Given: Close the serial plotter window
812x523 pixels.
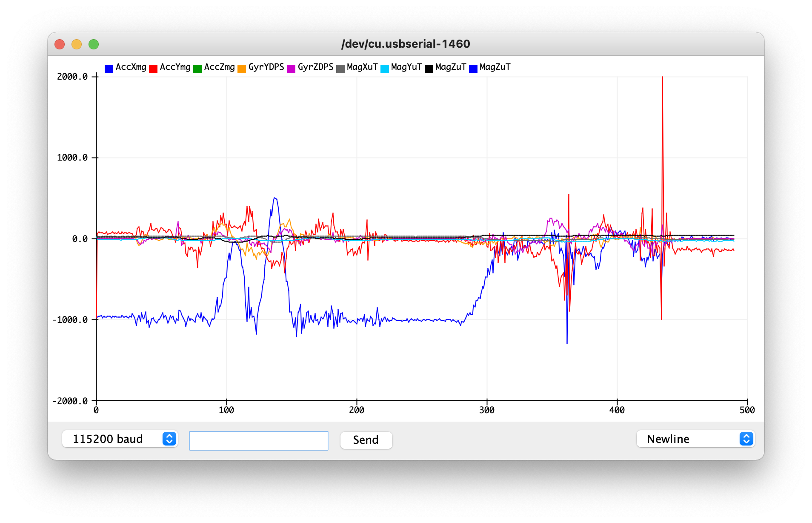Looking at the screenshot, I should click(x=60, y=44).
